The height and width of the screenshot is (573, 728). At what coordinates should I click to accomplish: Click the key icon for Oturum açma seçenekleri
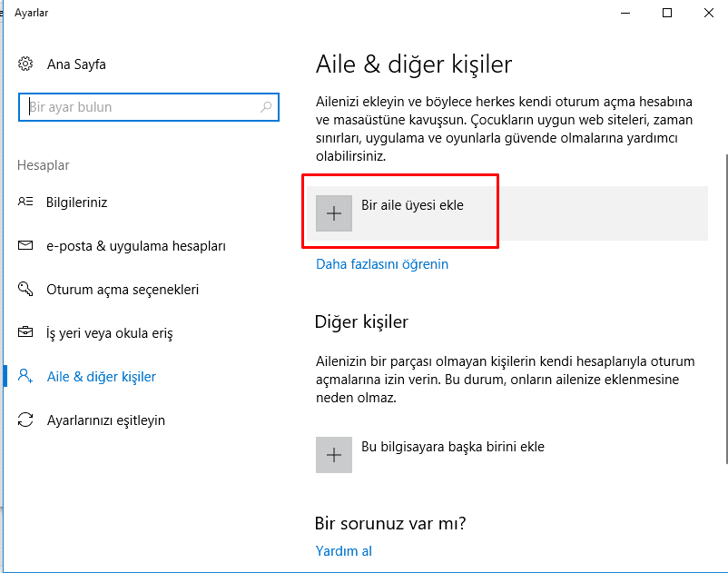(x=25, y=290)
